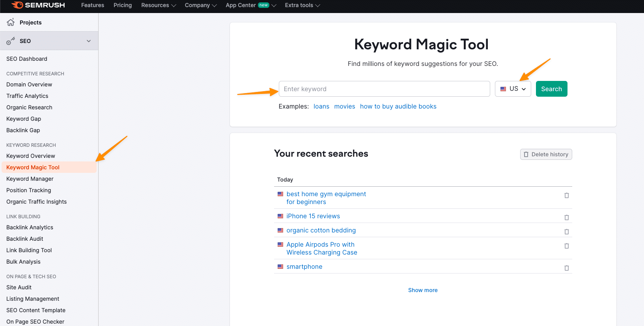Open 'best home gym equipment for beginners' search
Viewport: 644px width, 326px height.
[326, 198]
